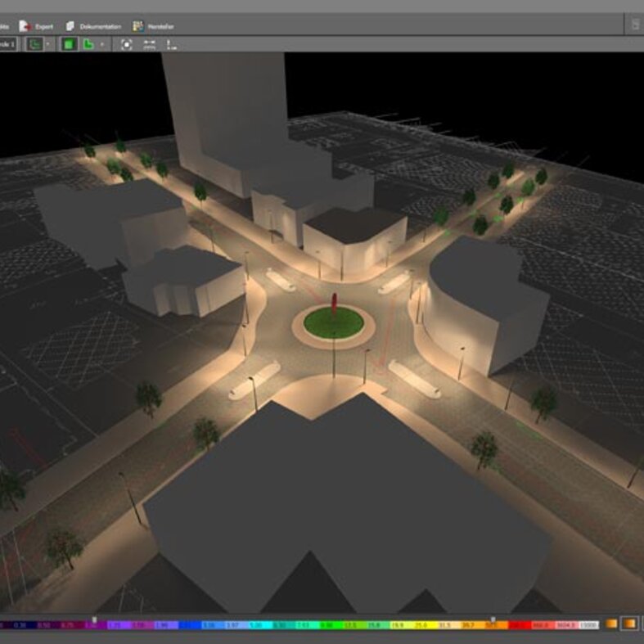Open the Export menu

click(43, 26)
